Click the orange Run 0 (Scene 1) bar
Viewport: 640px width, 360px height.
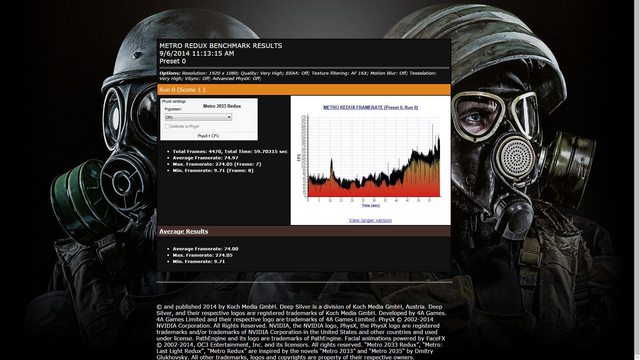pyautogui.click(x=304, y=90)
